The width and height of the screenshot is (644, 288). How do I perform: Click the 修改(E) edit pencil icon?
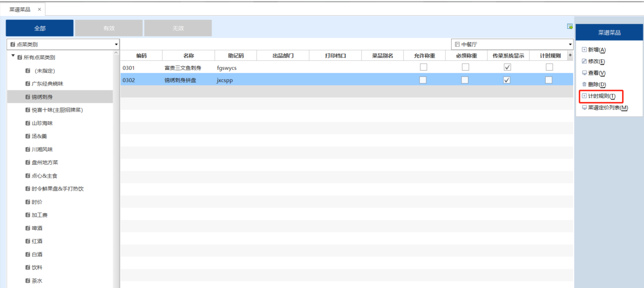pos(584,61)
